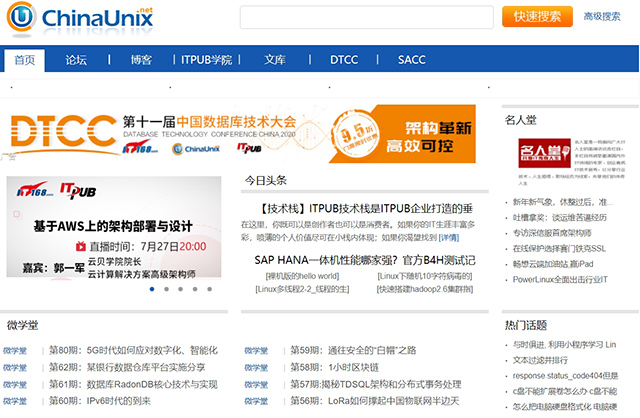640x418 pixels.
Task: Open the AWS架构部署与设计 slide image
Action: click(114, 227)
